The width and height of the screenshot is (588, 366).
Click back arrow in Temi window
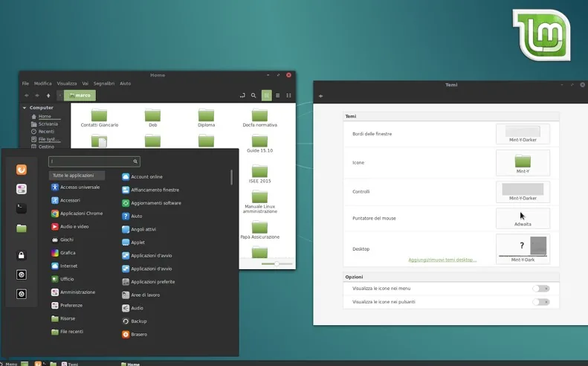320,96
